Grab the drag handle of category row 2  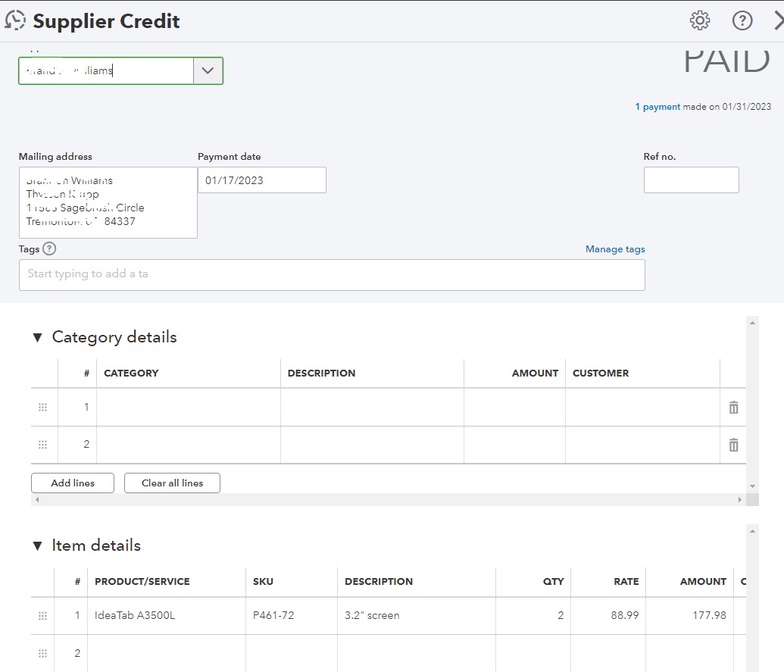(x=43, y=445)
